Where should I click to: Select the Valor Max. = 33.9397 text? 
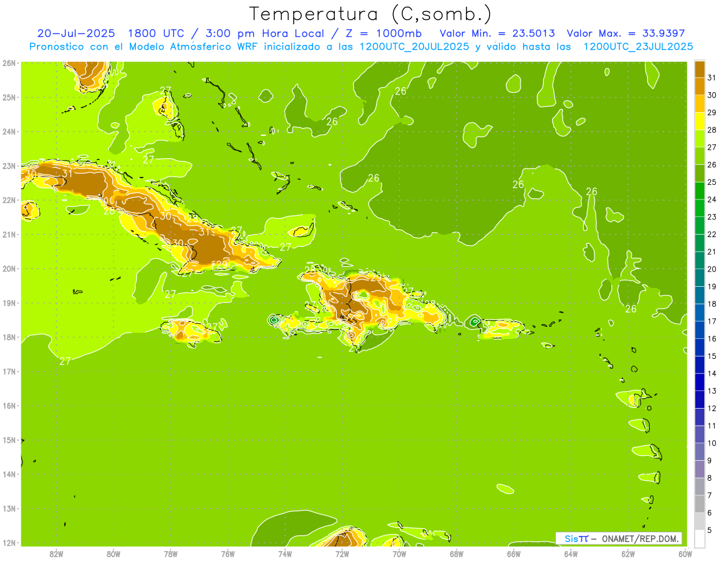tap(625, 33)
